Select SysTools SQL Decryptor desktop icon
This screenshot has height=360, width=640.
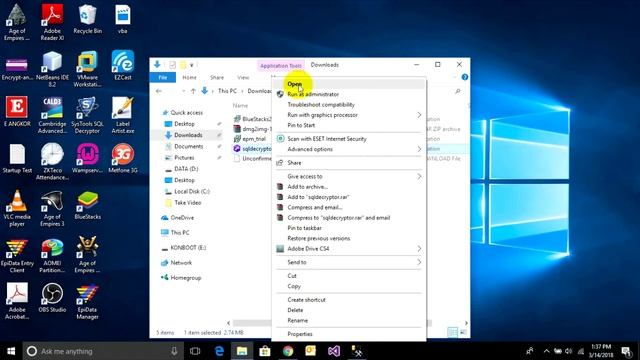(87, 115)
